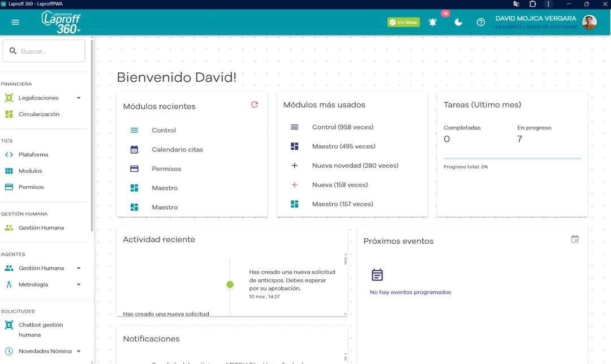
Task: Expand Gestión Humana under Agentes
Action: click(x=79, y=268)
